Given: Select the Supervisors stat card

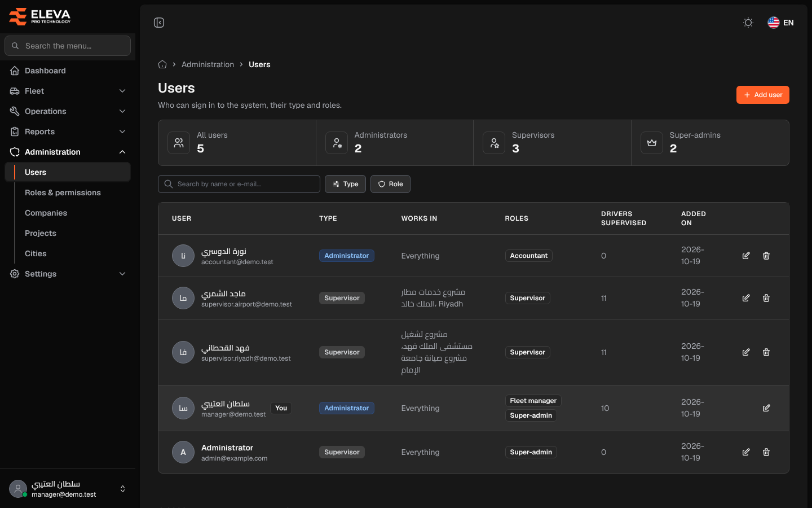Looking at the screenshot, I should coord(552,143).
